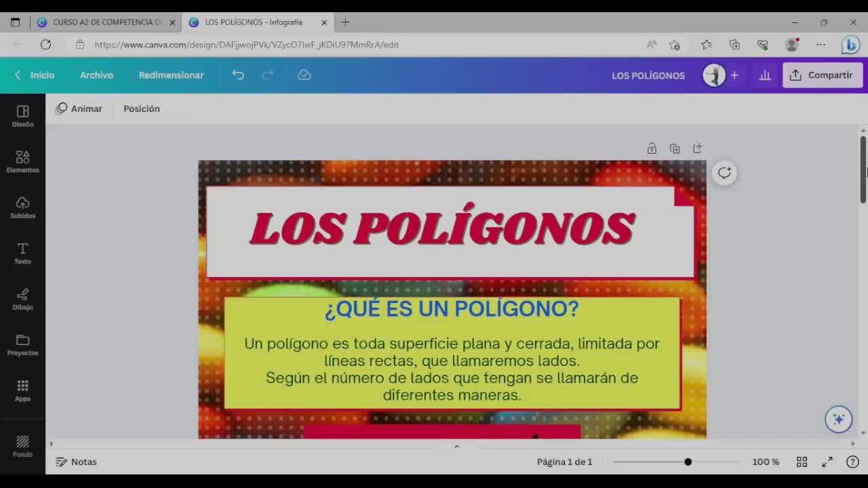Redo the last undone action

point(268,75)
